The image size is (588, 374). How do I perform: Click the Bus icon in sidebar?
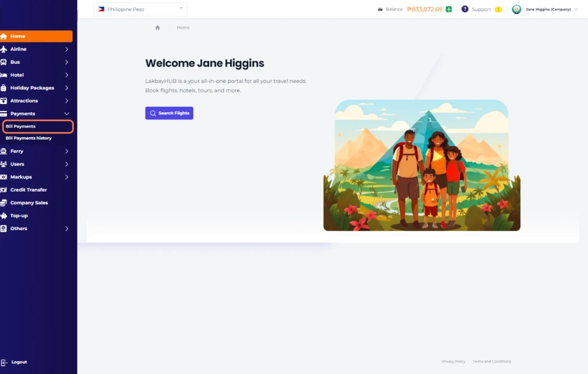pos(3,62)
